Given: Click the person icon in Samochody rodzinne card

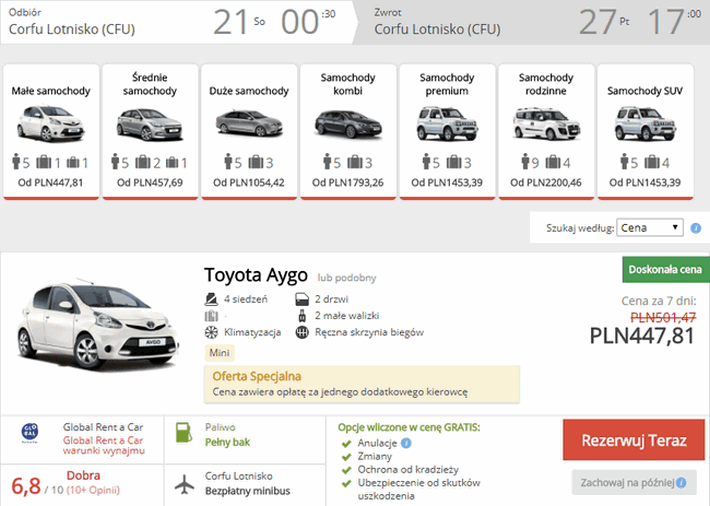Looking at the screenshot, I should coord(525,162).
